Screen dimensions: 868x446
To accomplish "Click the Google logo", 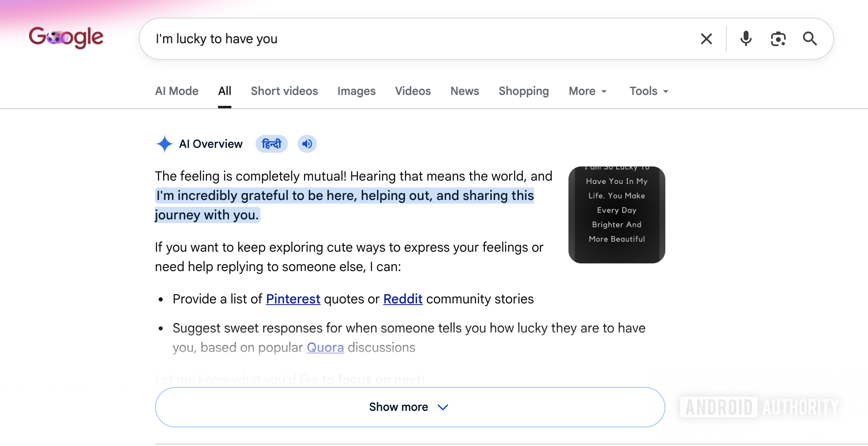I will click(66, 38).
